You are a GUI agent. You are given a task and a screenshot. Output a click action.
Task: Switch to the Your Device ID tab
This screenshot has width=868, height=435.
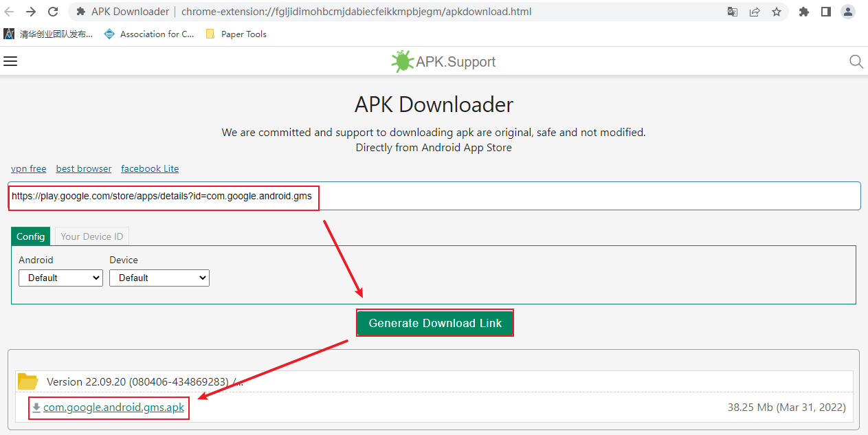click(x=92, y=236)
